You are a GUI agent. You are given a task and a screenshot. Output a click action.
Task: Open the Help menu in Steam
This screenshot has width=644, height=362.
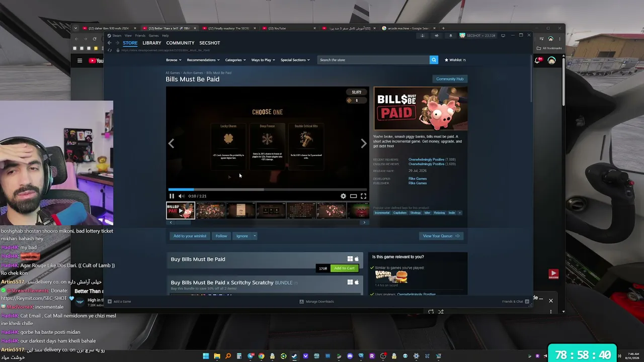point(165,36)
